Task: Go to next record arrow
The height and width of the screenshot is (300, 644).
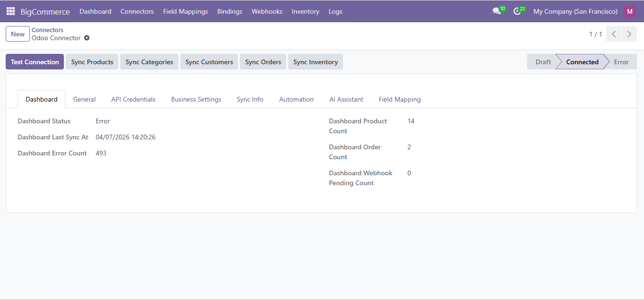Action: tap(629, 34)
